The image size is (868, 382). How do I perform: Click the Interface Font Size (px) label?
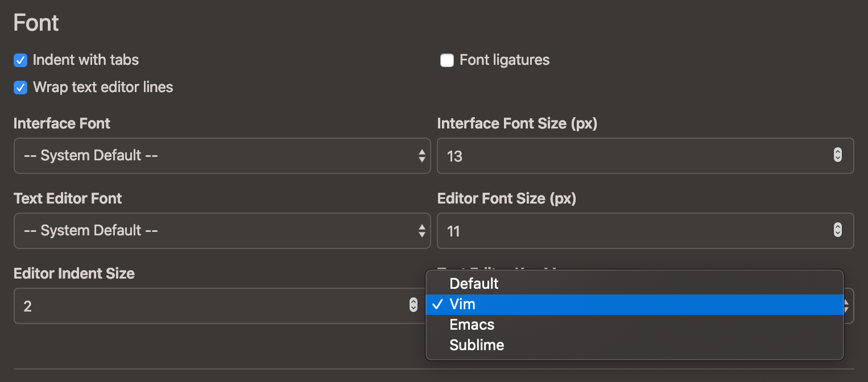pos(517,123)
